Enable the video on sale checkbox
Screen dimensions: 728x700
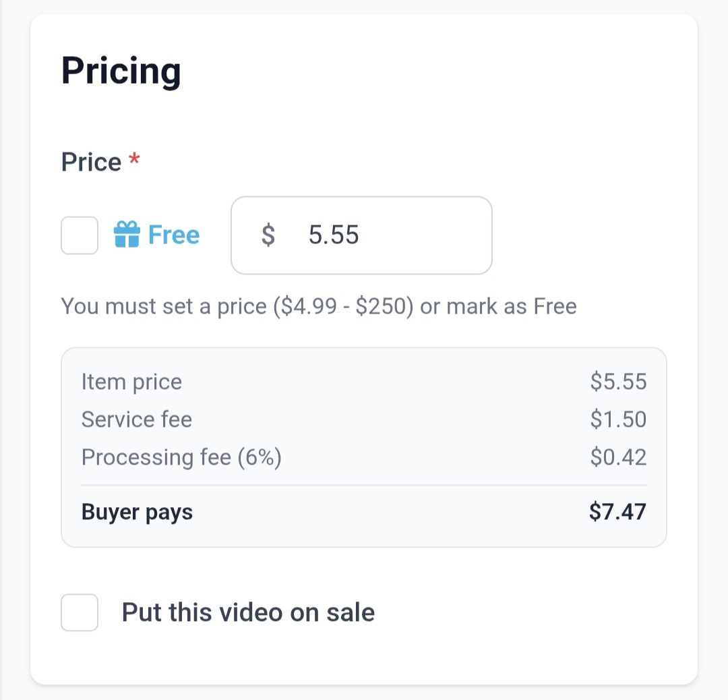(80, 612)
